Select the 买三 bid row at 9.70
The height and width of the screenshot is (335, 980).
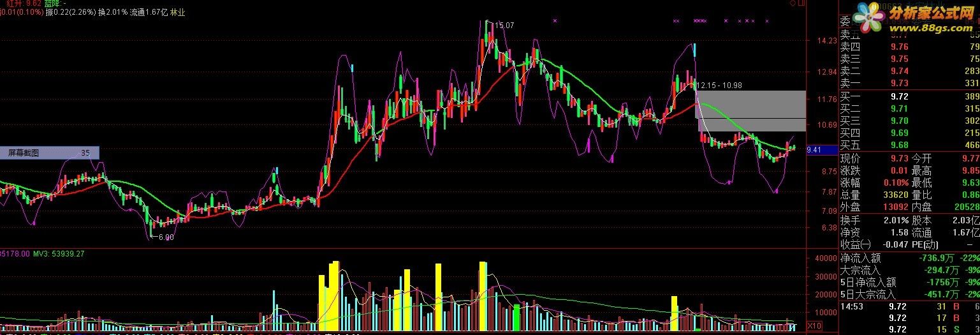[x=909, y=121]
